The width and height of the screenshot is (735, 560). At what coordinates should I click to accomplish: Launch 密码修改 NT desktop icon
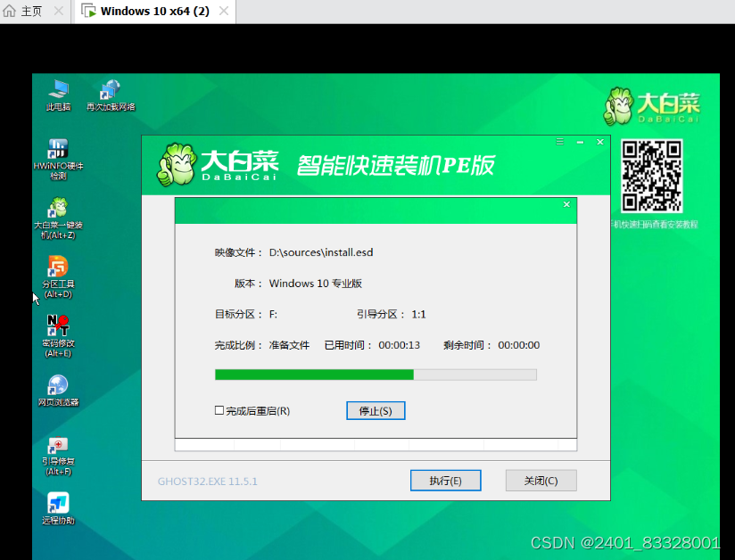click(x=58, y=336)
